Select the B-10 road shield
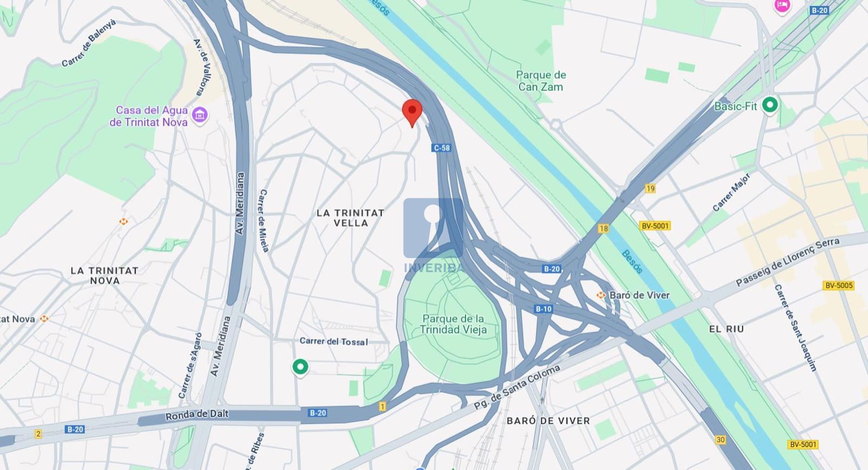Screen dimensions: 868x470 tap(544, 309)
